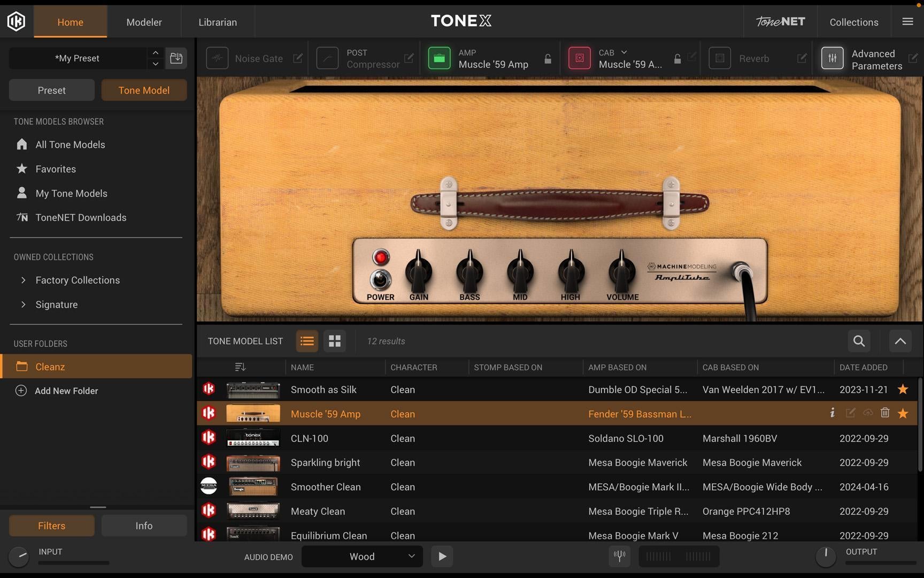Unfavorite Smooth as Silk star
This screenshot has height=578, width=924.
pyautogui.click(x=903, y=389)
